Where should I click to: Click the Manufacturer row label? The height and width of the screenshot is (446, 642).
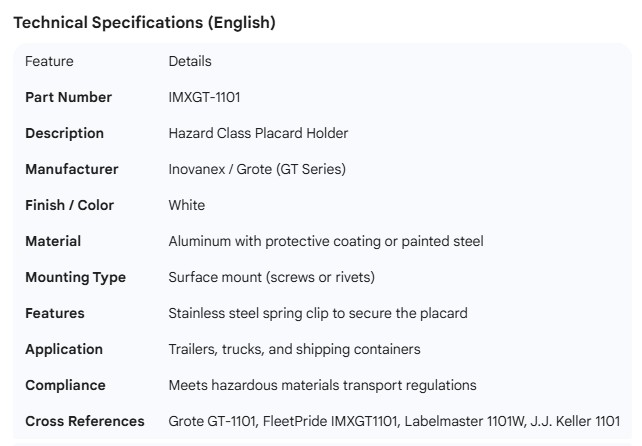point(71,169)
